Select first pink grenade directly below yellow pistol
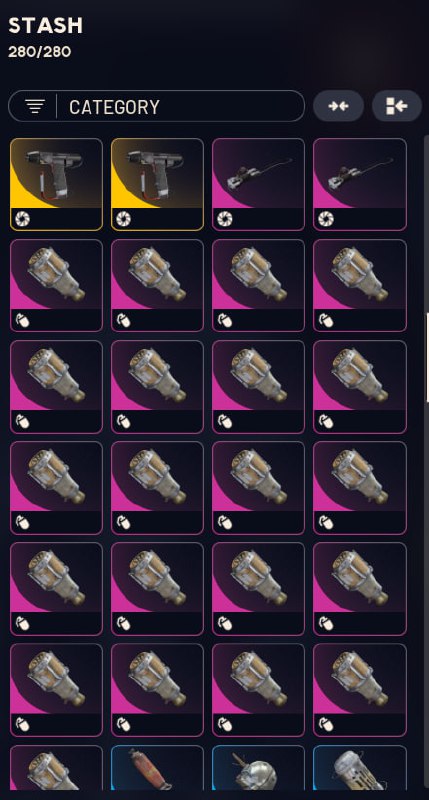 (x=56, y=285)
